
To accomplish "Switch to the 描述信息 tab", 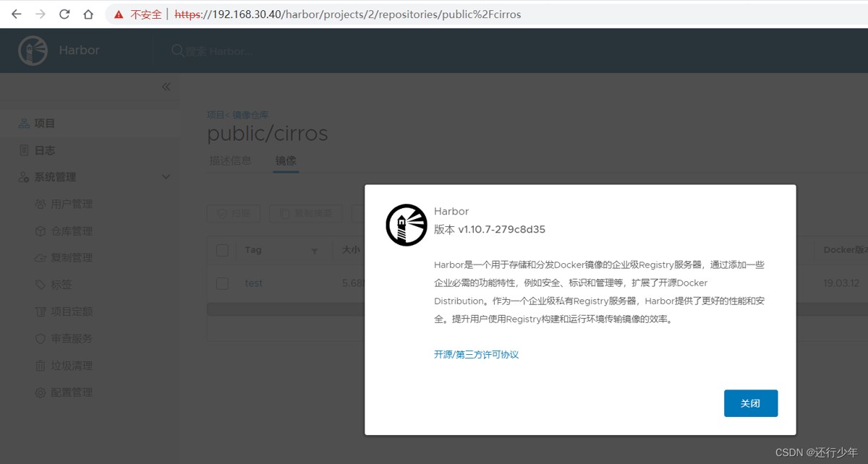I will click(231, 160).
